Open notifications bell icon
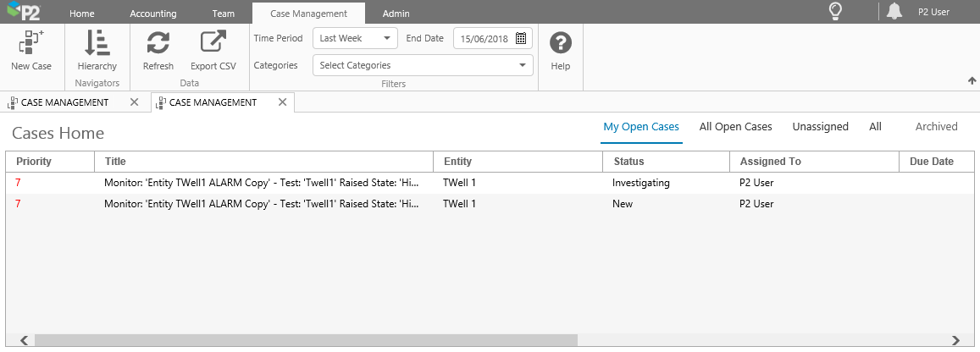The image size is (980, 352). tap(894, 12)
